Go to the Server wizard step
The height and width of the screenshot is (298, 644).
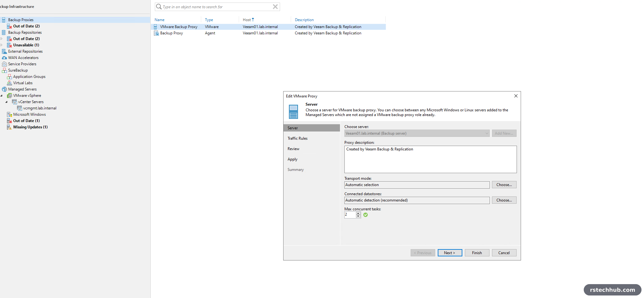[312, 128]
